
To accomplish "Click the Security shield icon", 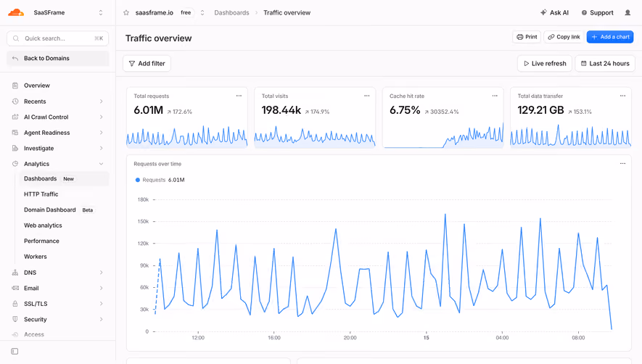I will point(15,319).
